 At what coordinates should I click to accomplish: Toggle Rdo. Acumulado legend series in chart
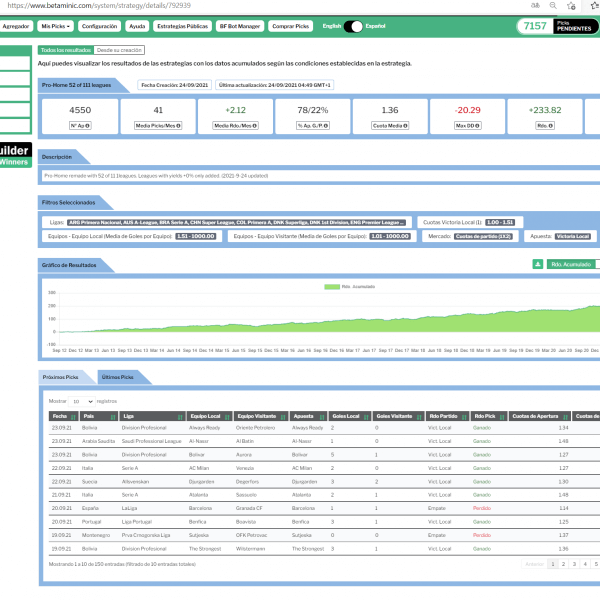349,287
